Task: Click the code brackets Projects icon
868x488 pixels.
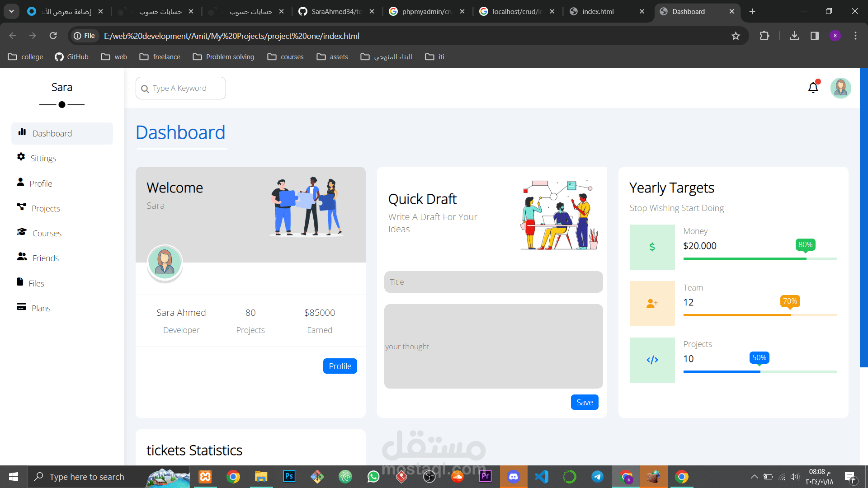Action: [x=652, y=360]
